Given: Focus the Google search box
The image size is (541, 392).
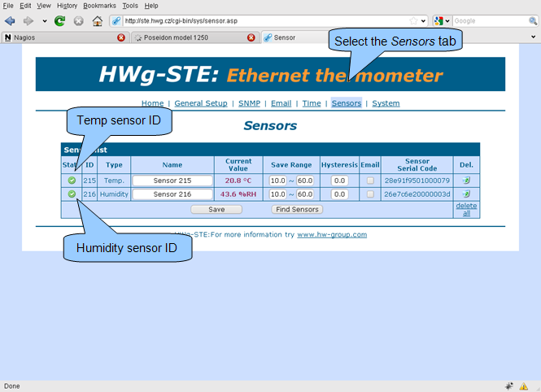Looking at the screenshot, I should click(491, 21).
